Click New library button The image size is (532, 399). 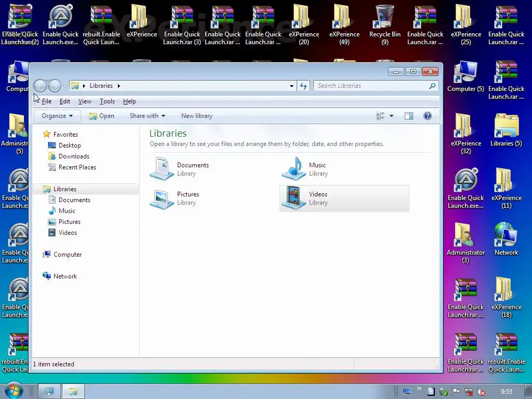pyautogui.click(x=197, y=116)
